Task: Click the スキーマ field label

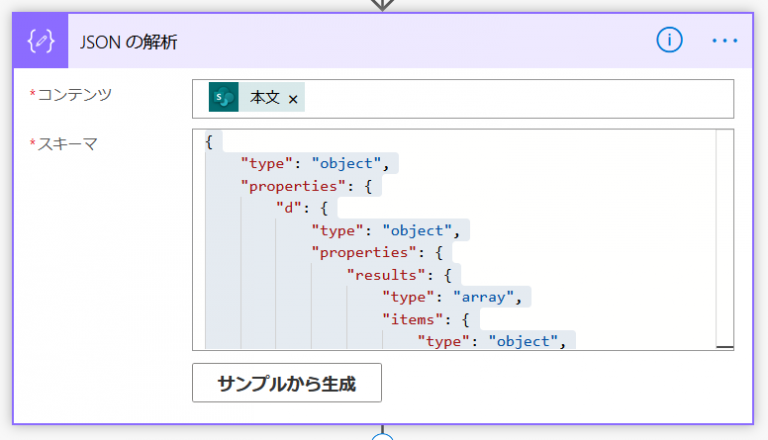Action: [68, 144]
